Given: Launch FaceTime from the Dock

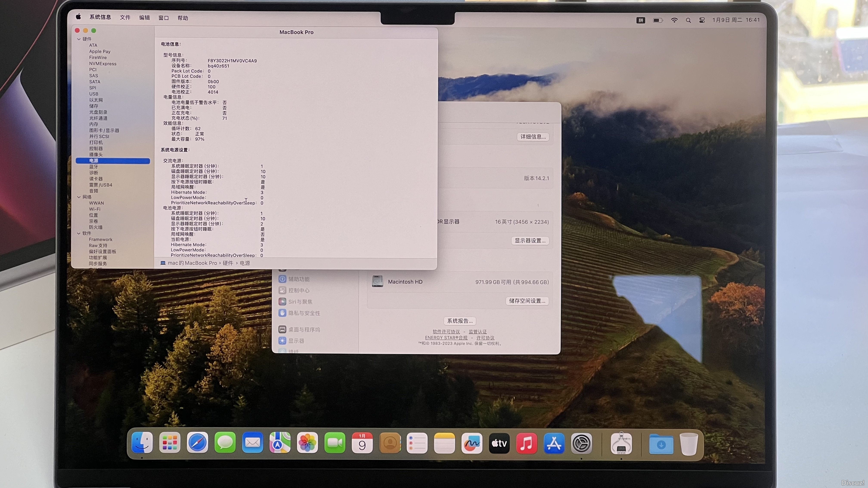Looking at the screenshot, I should pyautogui.click(x=335, y=443).
